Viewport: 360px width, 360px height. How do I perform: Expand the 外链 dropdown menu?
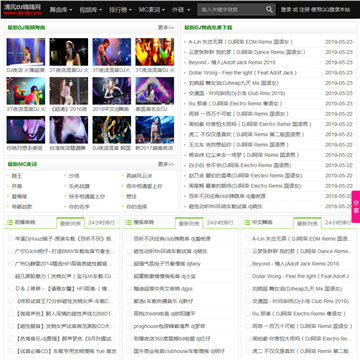(x=181, y=10)
